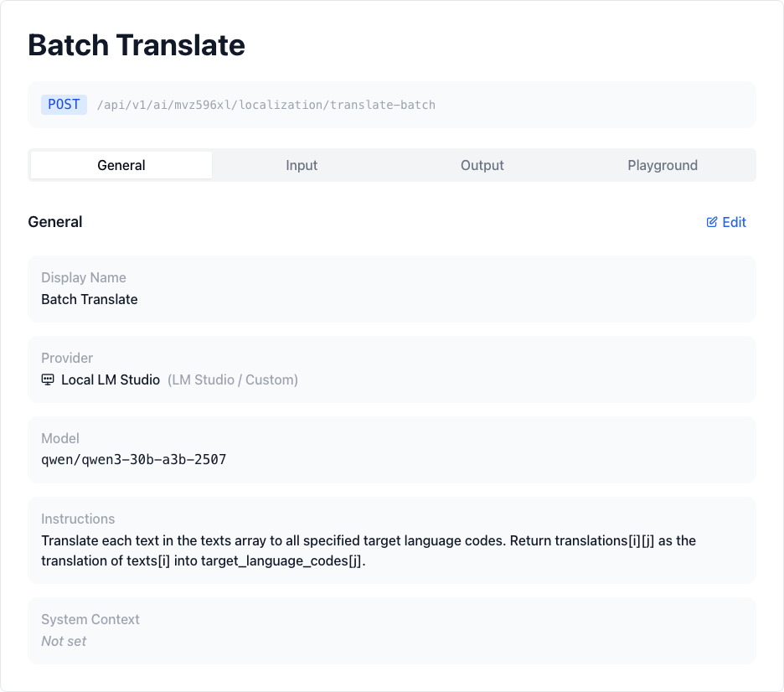
Task: Switch to the Output tab
Action: (482, 165)
